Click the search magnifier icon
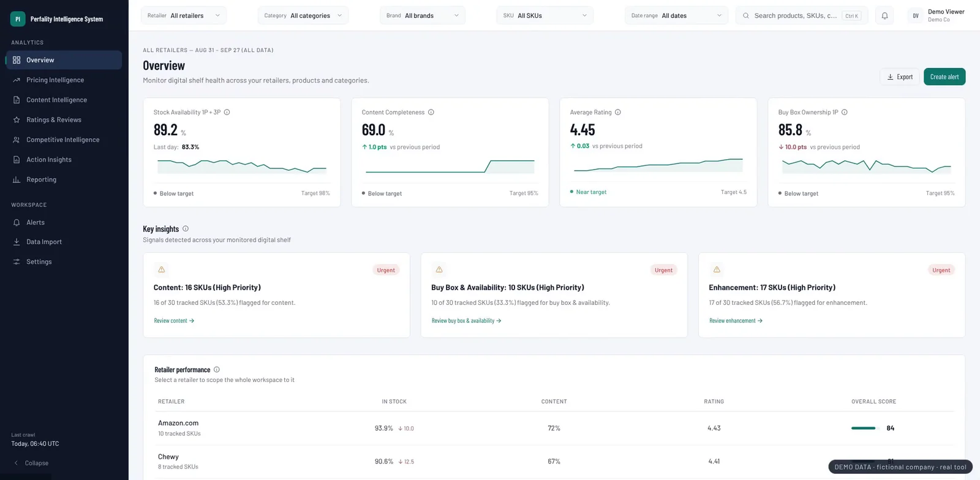The height and width of the screenshot is (480, 980). 746,16
